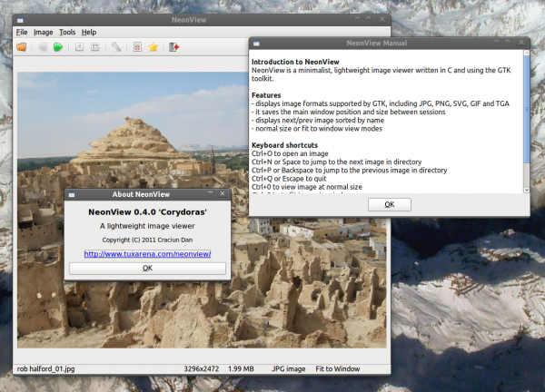Open preferences with the wrench icon

coord(116,47)
